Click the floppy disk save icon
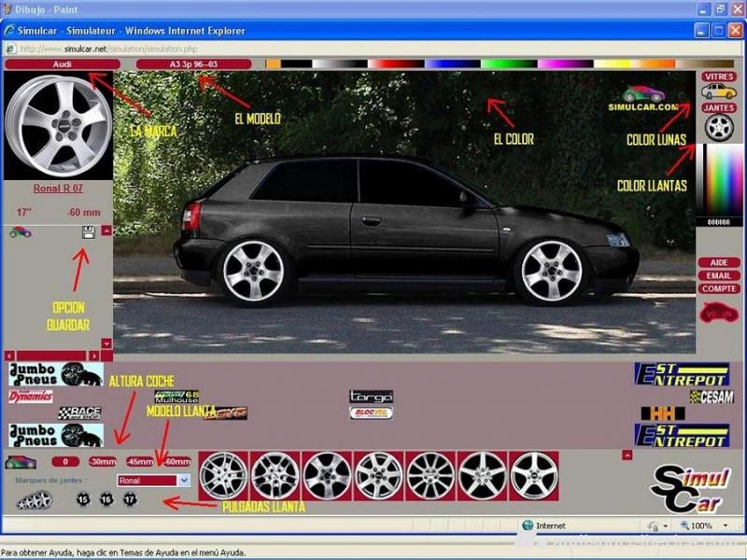The height and width of the screenshot is (560, 747). click(89, 231)
